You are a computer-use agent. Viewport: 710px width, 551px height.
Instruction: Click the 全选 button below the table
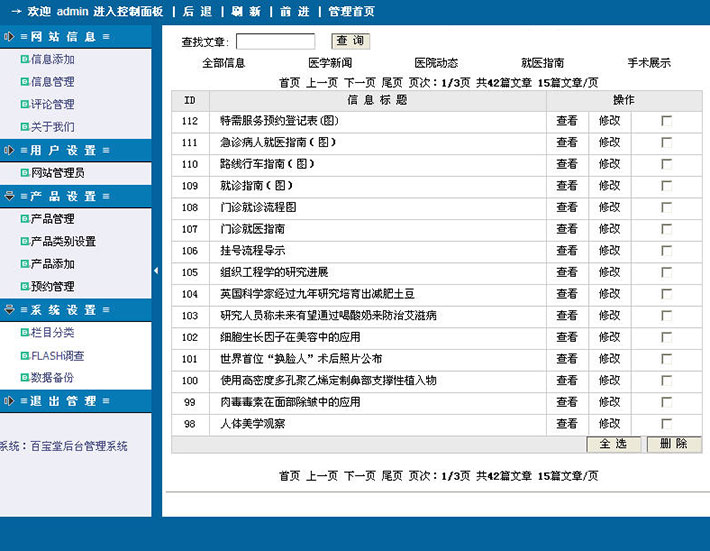[613, 444]
